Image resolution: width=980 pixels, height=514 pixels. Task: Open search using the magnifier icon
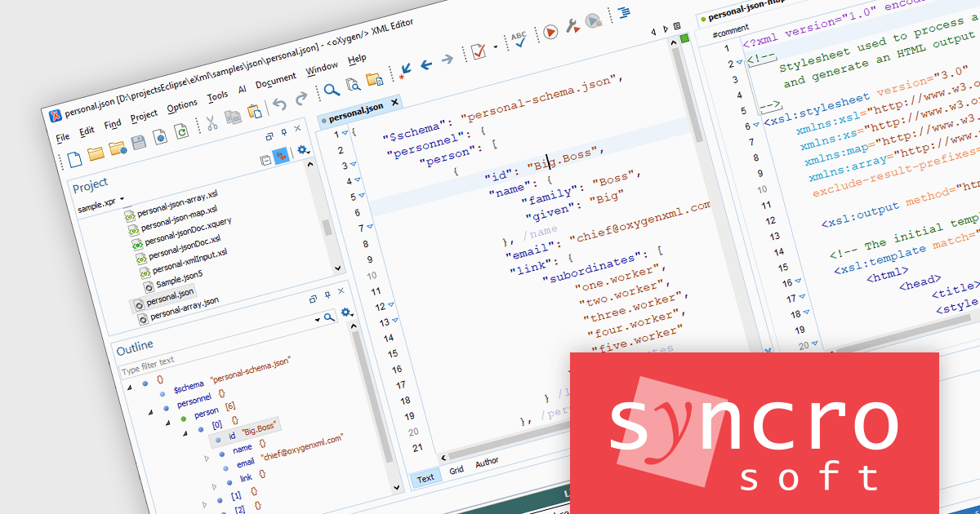(x=333, y=88)
